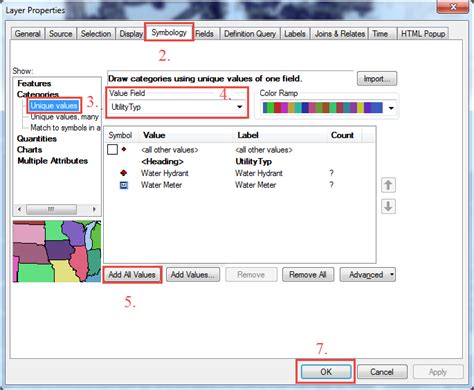Click the Show list left scroll arrow
This screenshot has width=474, height=390.
pyautogui.click(x=19, y=209)
